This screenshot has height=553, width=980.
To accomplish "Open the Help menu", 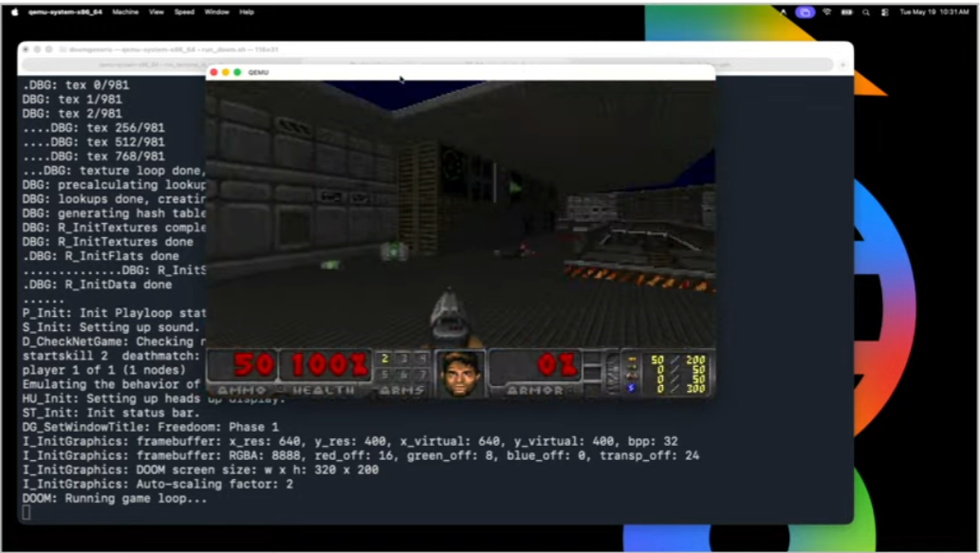I will pos(247,12).
